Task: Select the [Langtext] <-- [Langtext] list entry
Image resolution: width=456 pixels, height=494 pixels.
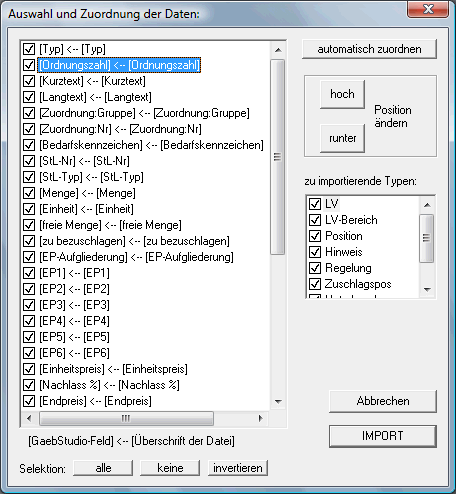Action: pyautogui.click(x=95, y=97)
